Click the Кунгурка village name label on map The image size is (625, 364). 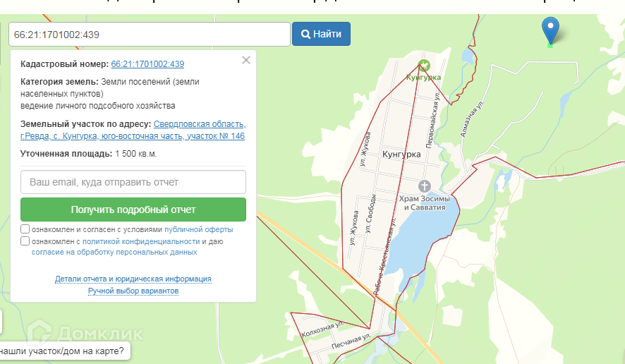click(401, 154)
